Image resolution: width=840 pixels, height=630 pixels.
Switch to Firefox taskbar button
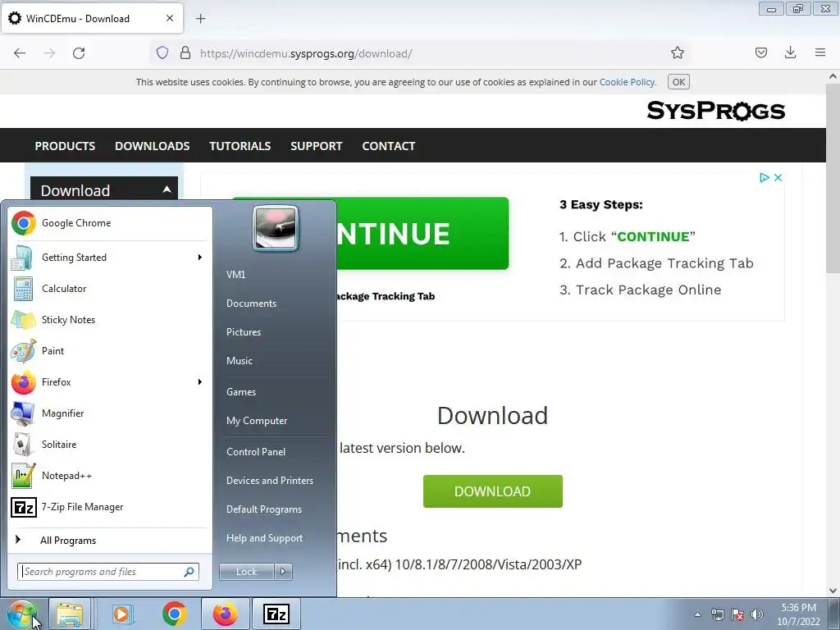tap(225, 614)
